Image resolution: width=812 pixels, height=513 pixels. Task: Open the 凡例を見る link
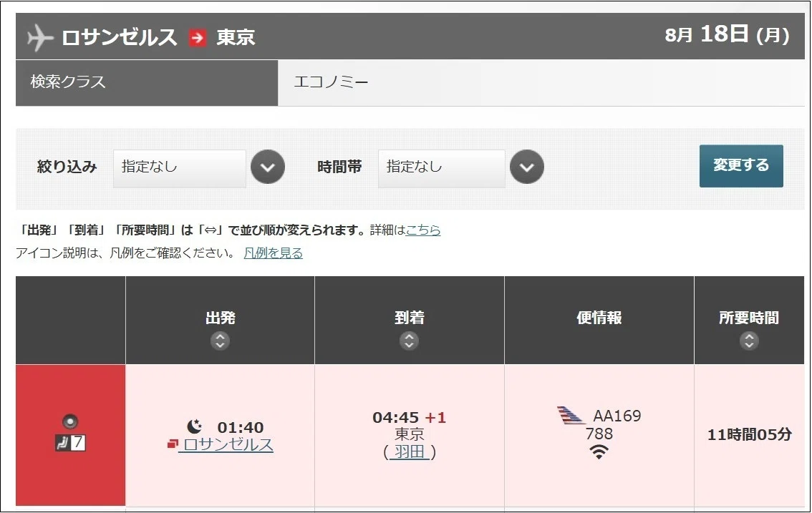274,253
